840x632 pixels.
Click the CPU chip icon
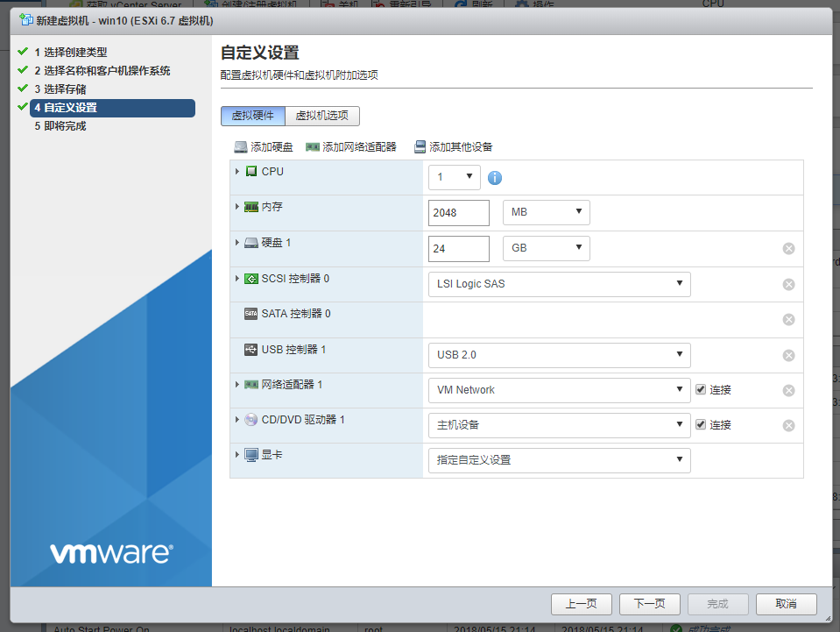(251, 172)
